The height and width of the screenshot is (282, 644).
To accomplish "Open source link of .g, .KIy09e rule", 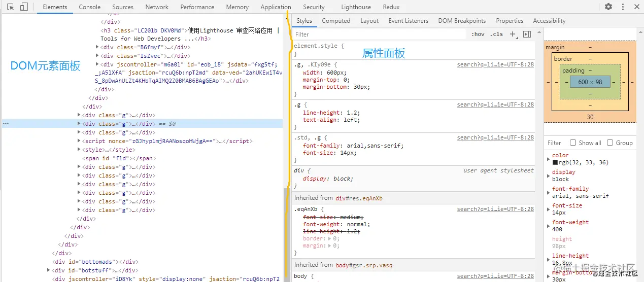I will tap(495, 64).
